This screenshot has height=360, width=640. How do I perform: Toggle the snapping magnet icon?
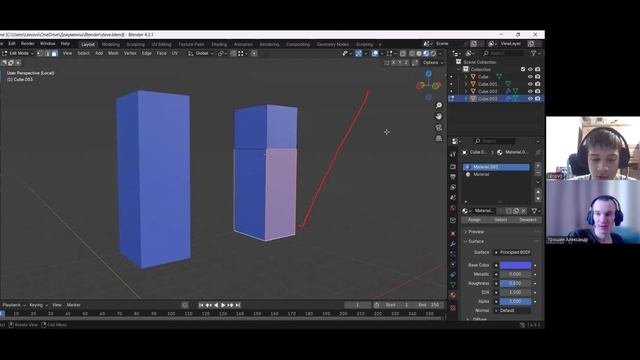point(233,53)
